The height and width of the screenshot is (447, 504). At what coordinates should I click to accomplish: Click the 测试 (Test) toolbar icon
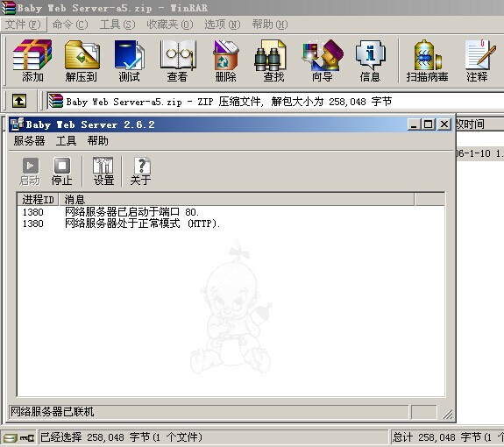tap(129, 60)
